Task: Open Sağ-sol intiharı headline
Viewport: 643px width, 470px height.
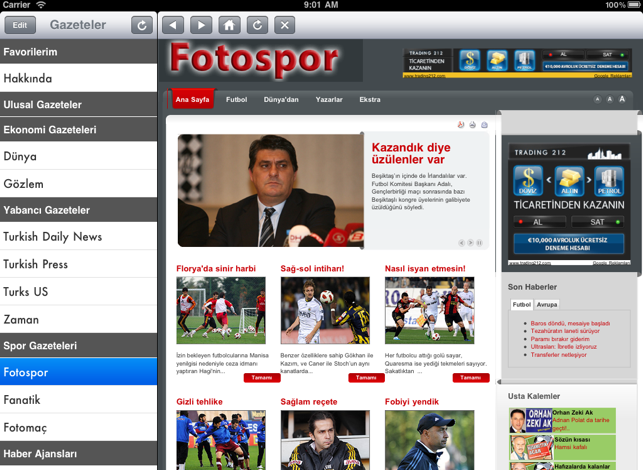Action: (312, 269)
